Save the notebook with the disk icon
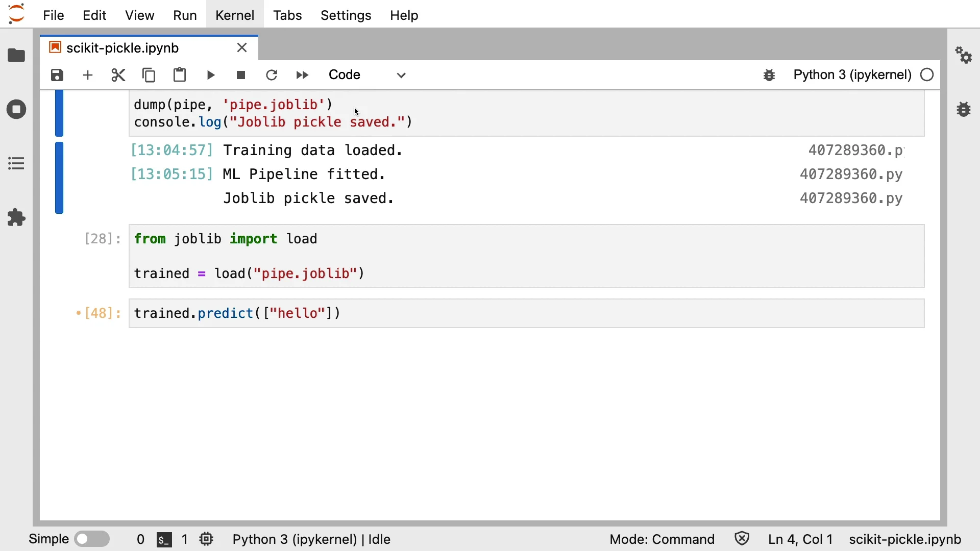This screenshot has height=551, width=980. coord(57,76)
